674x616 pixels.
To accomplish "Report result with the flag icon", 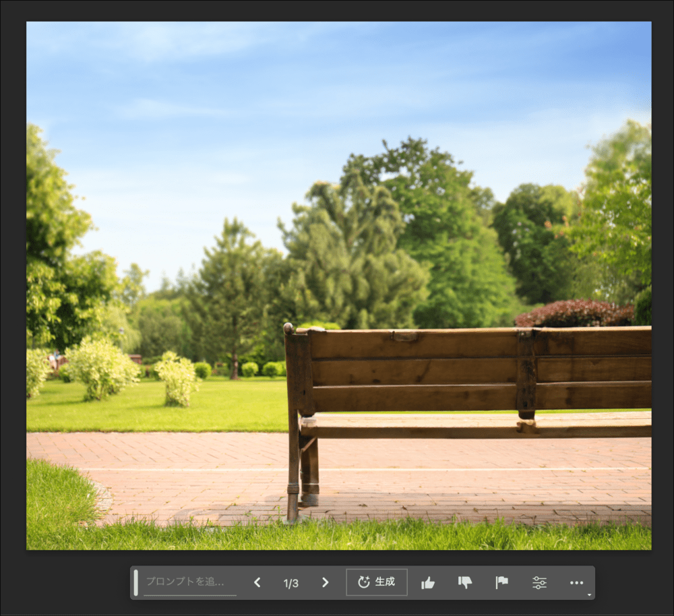I will coord(501,583).
